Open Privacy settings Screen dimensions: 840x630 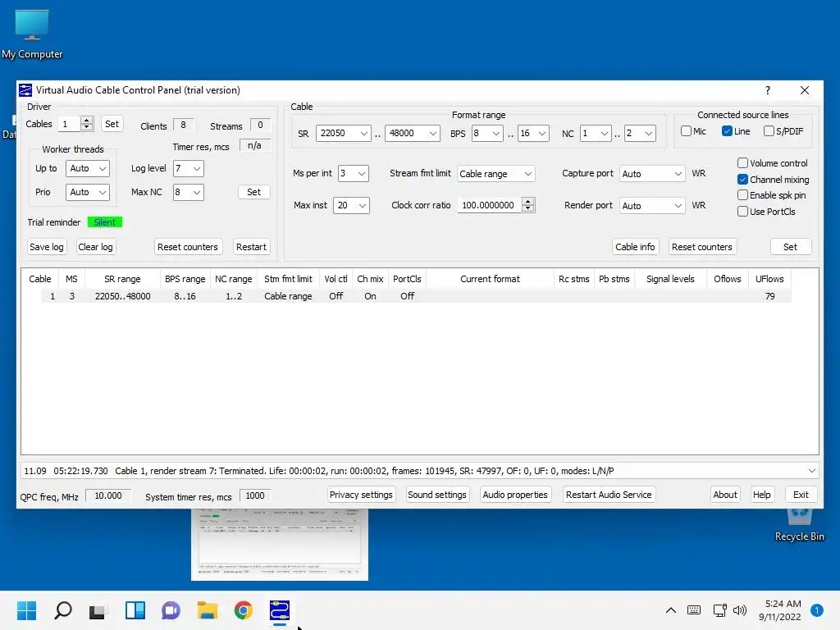pos(361,495)
